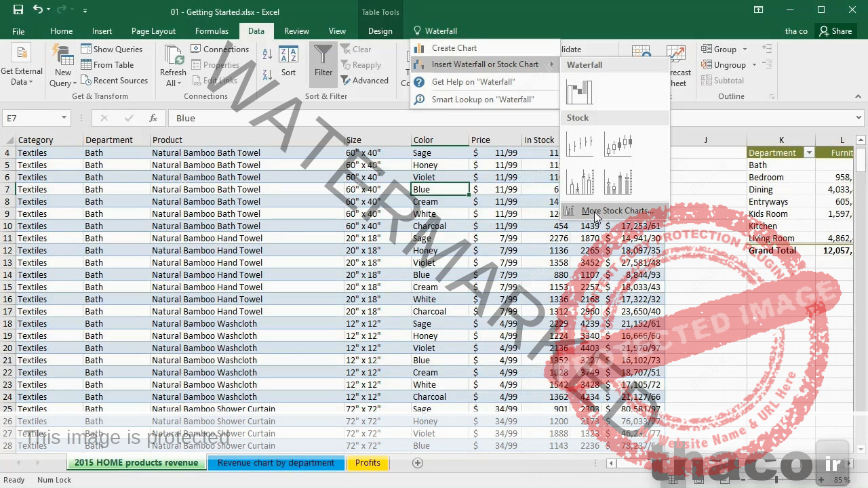Screen dimensions: 868x488
Task: Open the Formulas tab
Action: 212,30
